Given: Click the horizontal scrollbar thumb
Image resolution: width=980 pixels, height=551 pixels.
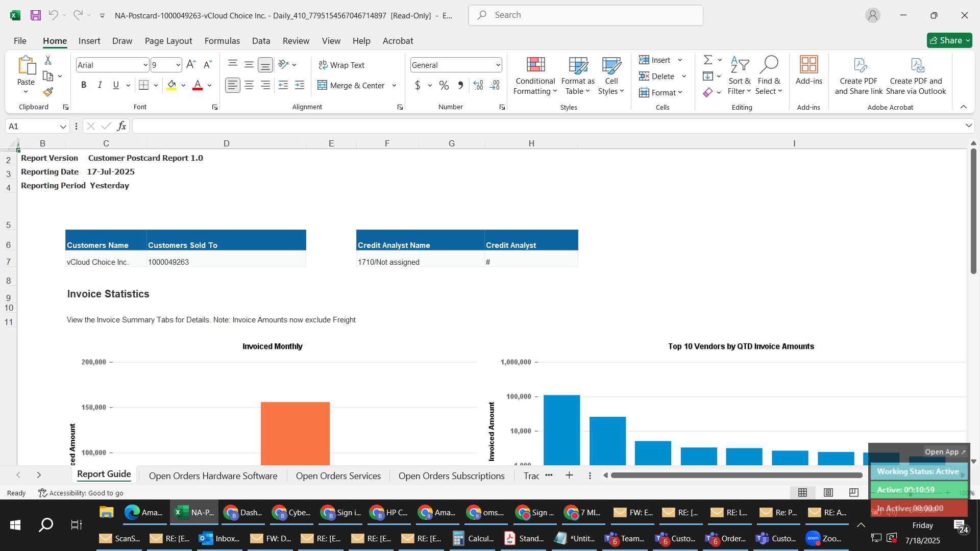Looking at the screenshot, I should [x=737, y=475].
